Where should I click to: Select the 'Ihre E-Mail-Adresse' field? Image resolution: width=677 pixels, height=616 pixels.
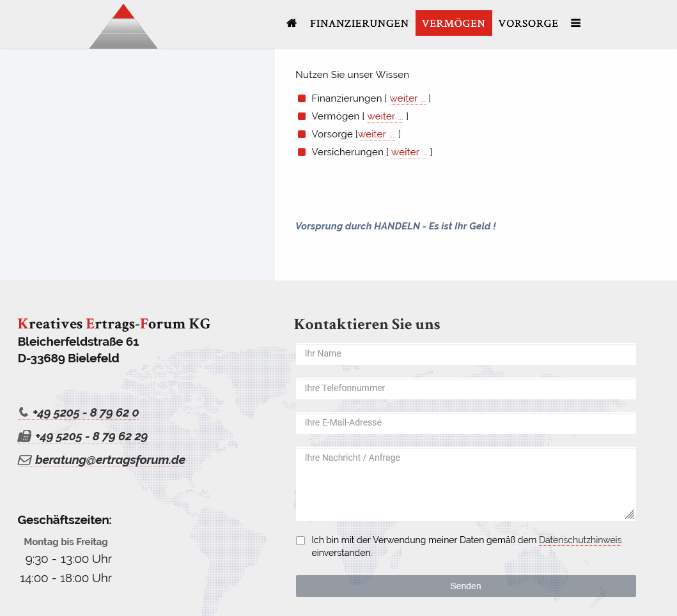[x=465, y=423]
